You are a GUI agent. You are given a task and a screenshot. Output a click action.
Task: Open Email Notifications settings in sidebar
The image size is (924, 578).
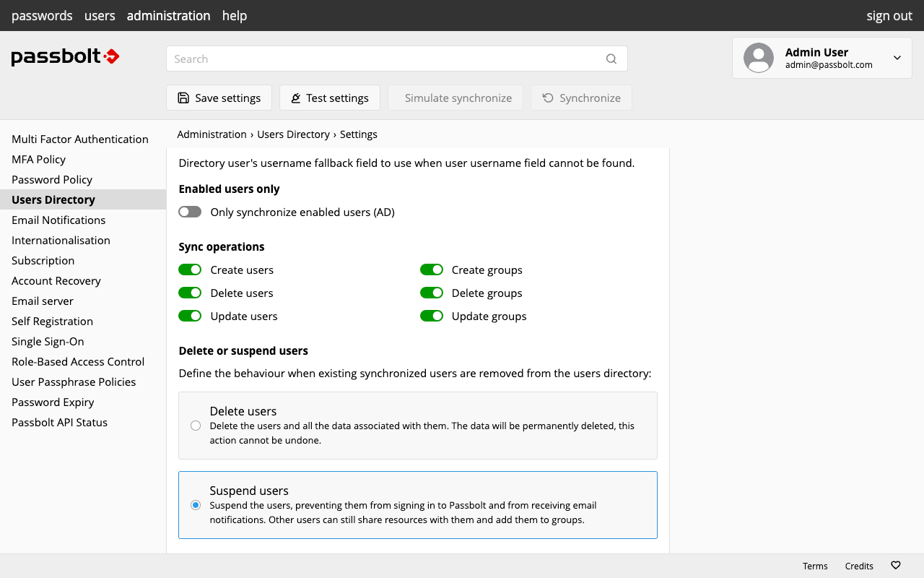[58, 220]
